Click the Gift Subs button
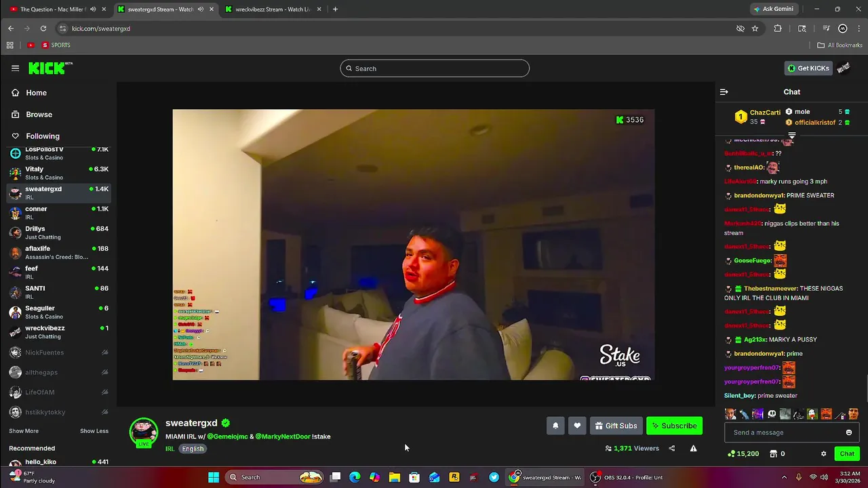The height and width of the screenshot is (488, 868). (616, 426)
